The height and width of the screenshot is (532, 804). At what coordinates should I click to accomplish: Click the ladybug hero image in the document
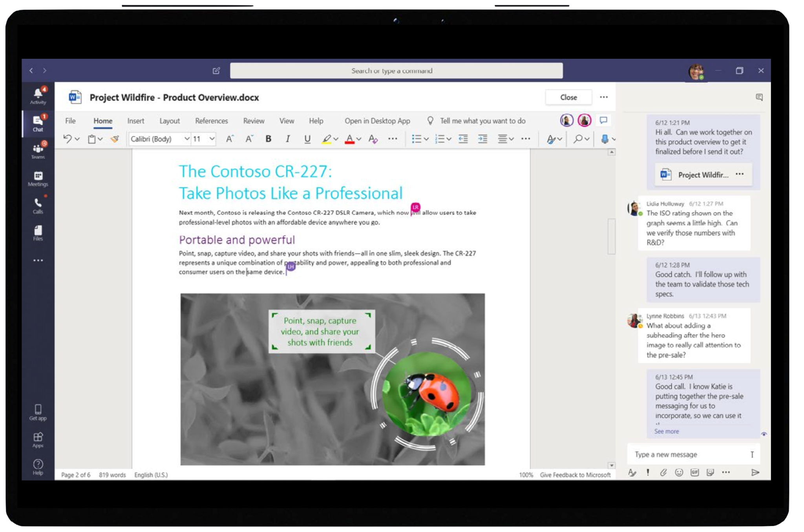tap(333, 379)
